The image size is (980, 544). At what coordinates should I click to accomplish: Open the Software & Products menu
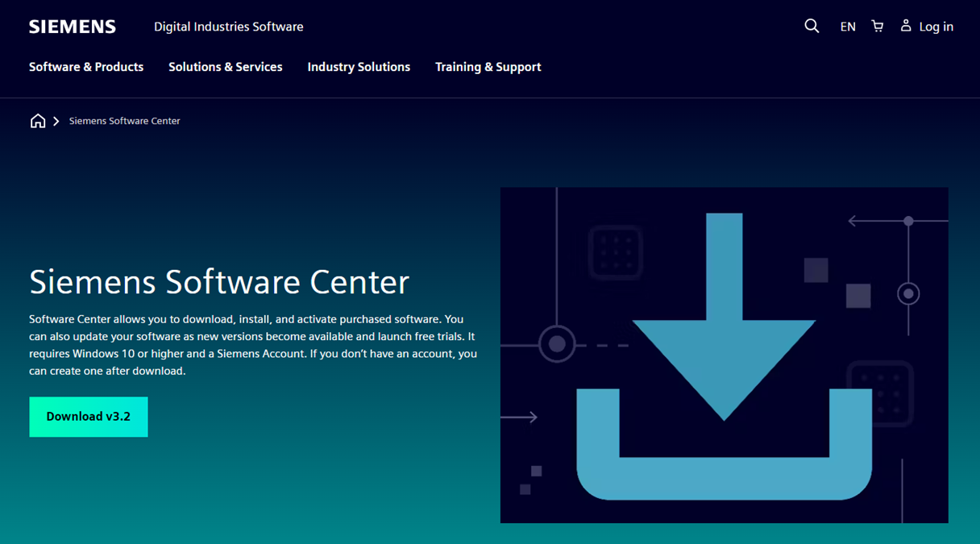click(x=85, y=67)
